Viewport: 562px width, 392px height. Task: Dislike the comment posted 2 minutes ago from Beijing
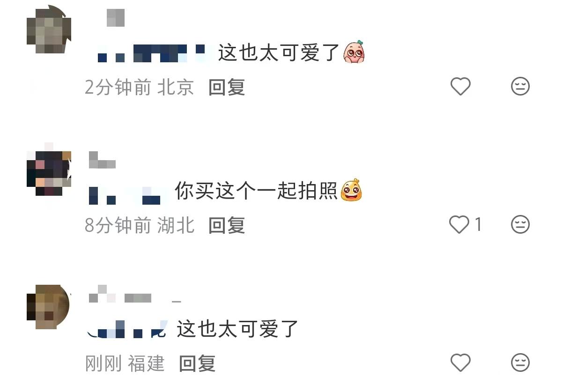[x=520, y=87]
